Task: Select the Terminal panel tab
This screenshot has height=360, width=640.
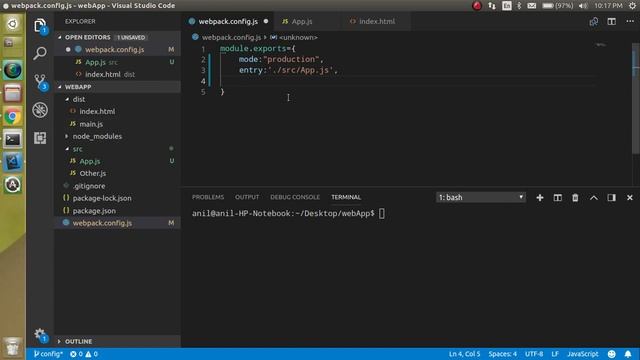Action: click(346, 197)
